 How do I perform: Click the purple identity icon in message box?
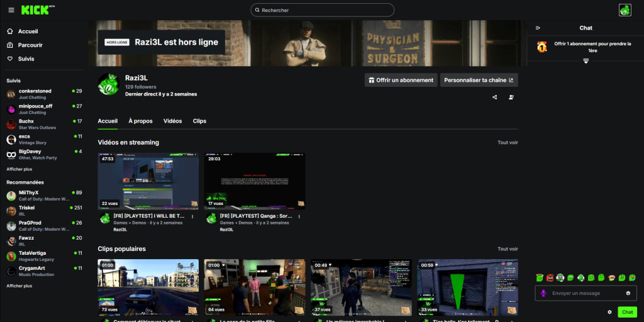543,293
